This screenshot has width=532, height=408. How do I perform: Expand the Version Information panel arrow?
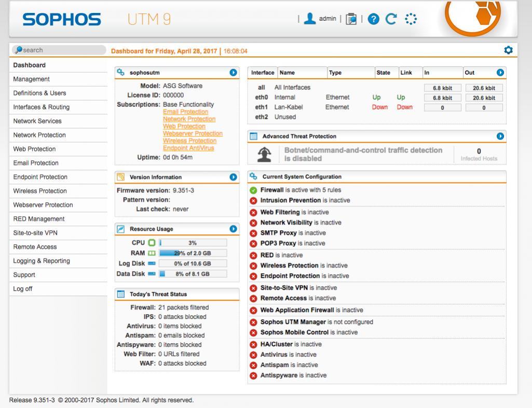[233, 177]
